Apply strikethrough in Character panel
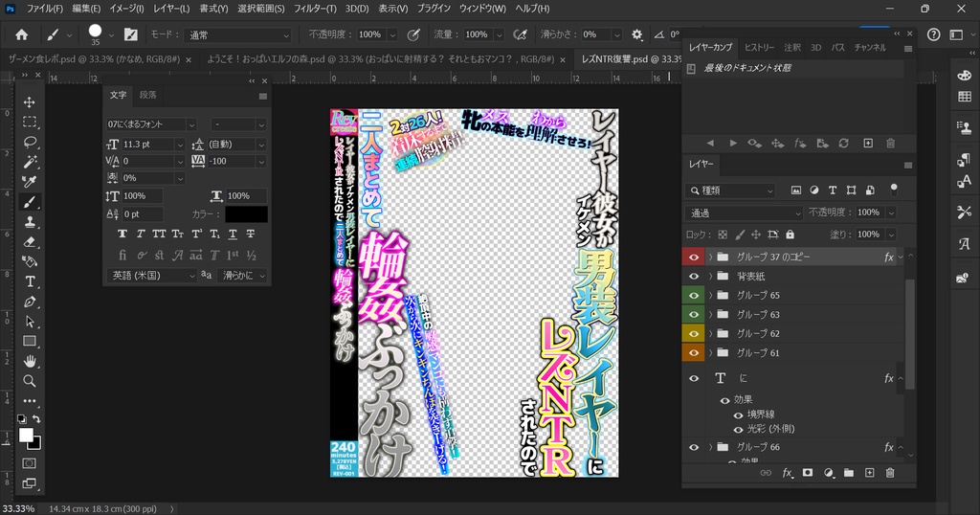This screenshot has width=980, height=515. point(251,234)
